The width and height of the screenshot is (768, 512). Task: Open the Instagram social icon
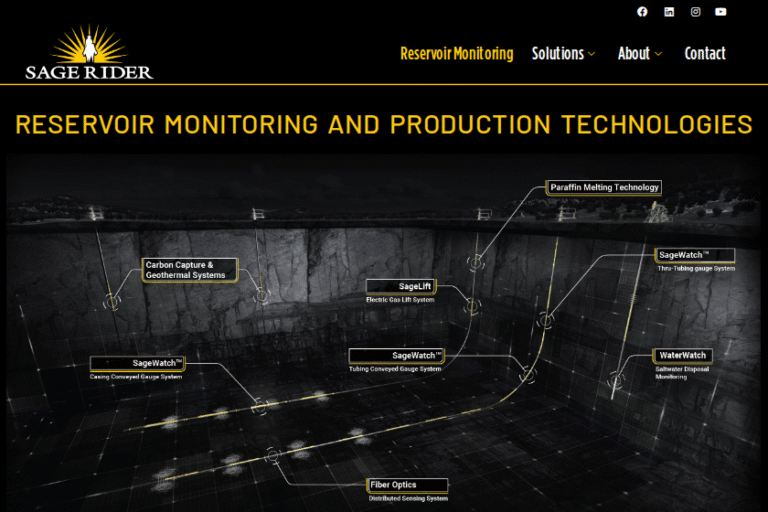tap(695, 12)
